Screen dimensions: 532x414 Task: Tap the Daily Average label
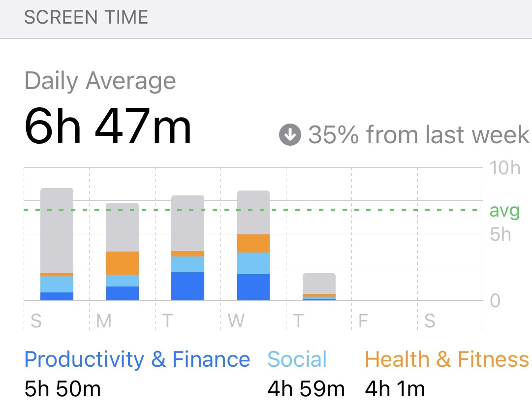tap(100, 81)
